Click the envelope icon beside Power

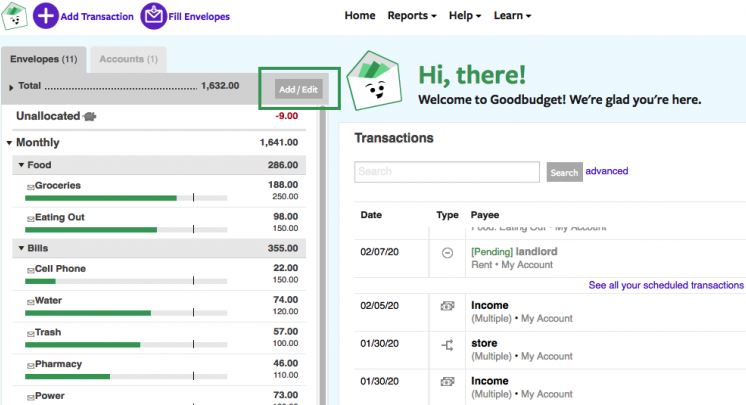coord(30,397)
